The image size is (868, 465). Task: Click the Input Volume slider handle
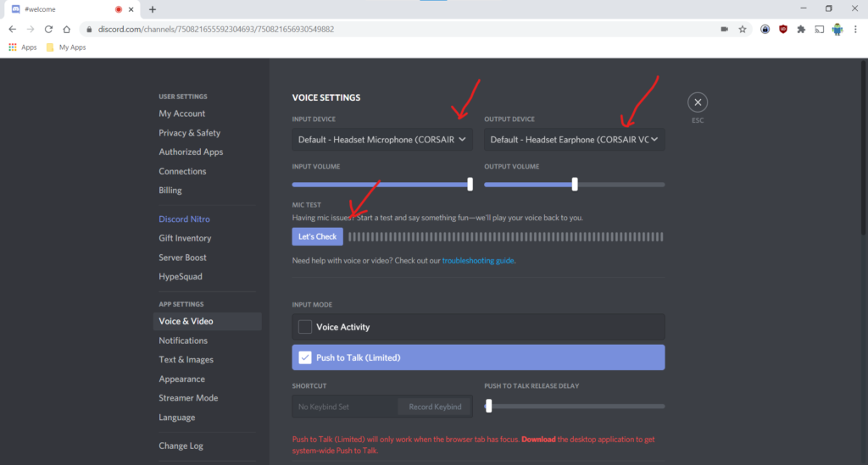(470, 184)
